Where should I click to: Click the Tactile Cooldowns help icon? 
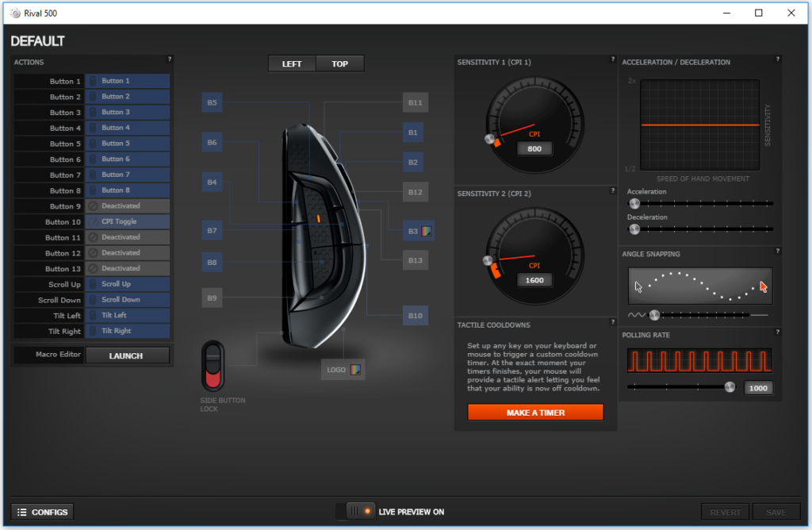coord(611,322)
